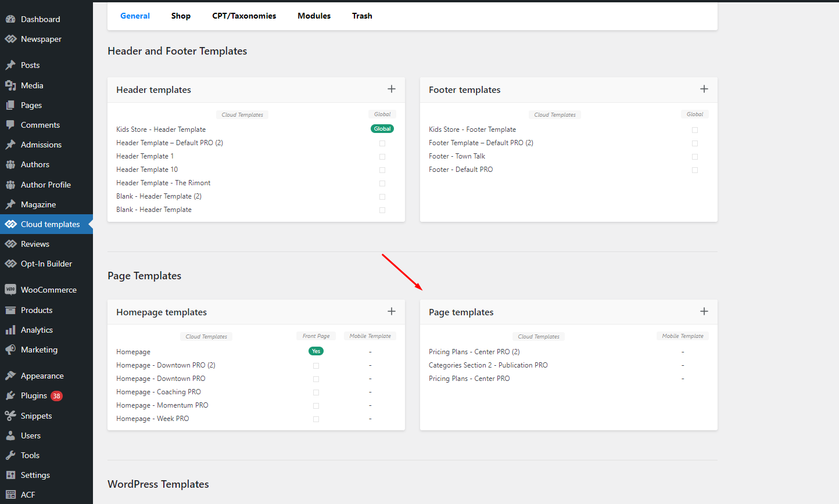
Task: Click the Pages document icon
Action: click(x=10, y=105)
